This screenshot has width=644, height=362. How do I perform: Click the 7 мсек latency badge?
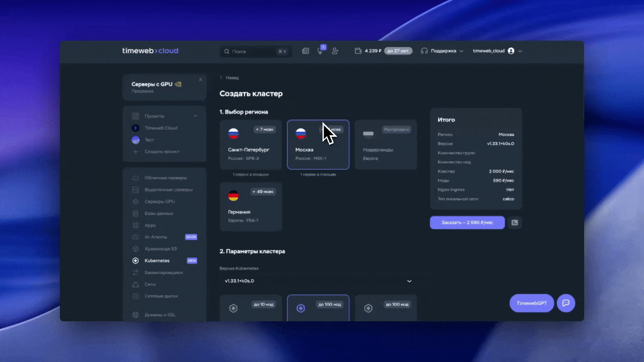(264, 130)
